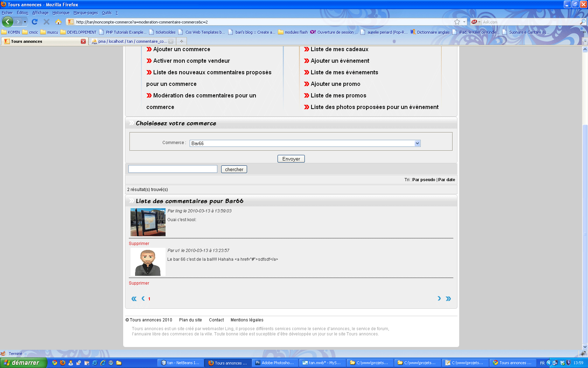Open the Édition menu
The image size is (588, 368).
point(22,13)
